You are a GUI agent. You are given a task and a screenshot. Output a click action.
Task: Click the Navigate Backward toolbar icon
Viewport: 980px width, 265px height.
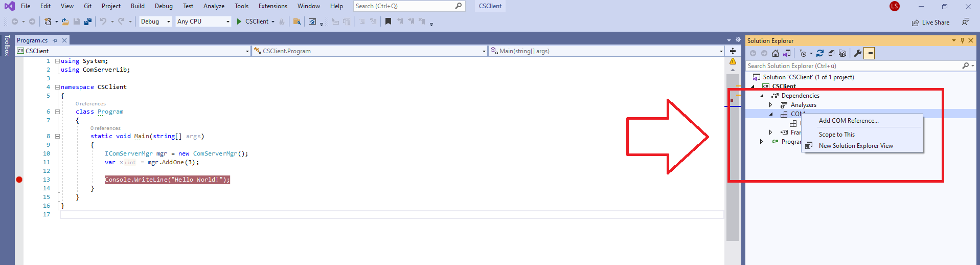pos(15,21)
